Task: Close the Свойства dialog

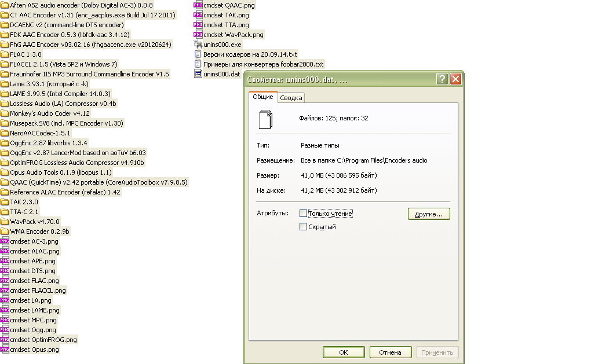Action: [455, 79]
